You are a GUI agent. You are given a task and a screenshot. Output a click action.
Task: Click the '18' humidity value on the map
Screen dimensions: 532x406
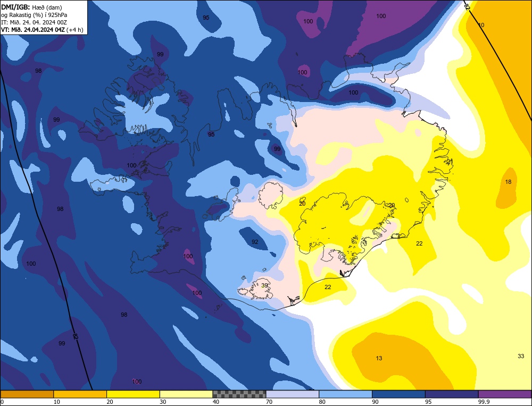(x=508, y=182)
